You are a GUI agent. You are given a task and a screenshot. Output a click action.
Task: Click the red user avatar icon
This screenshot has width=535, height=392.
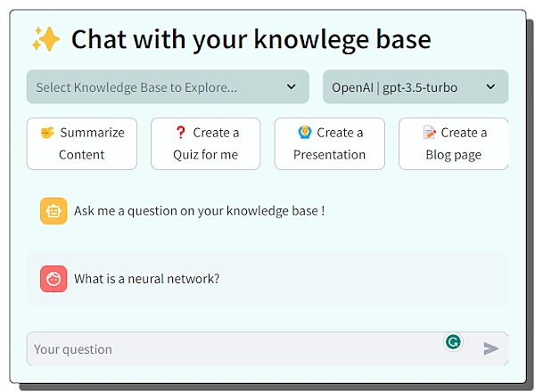click(53, 279)
